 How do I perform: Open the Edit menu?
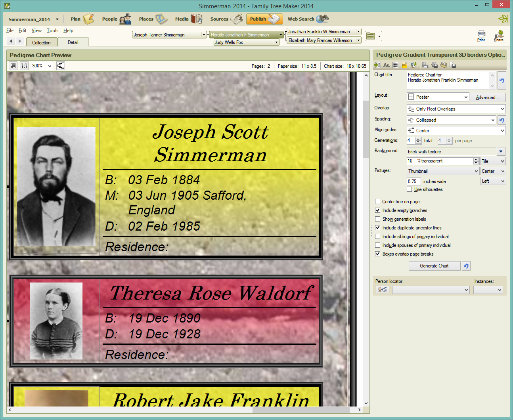click(23, 31)
